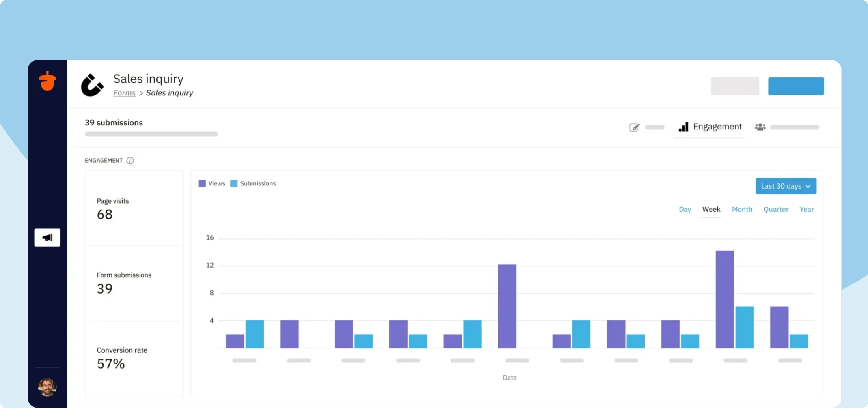Open the Forms breadcrumb link
The image size is (868, 408).
124,93
